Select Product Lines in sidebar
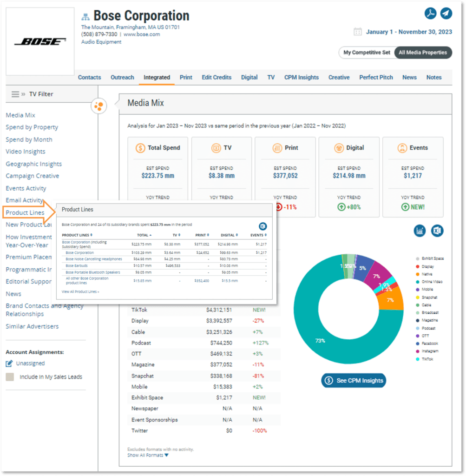Image resolution: width=466 pixels, height=476 pixels. click(25, 212)
